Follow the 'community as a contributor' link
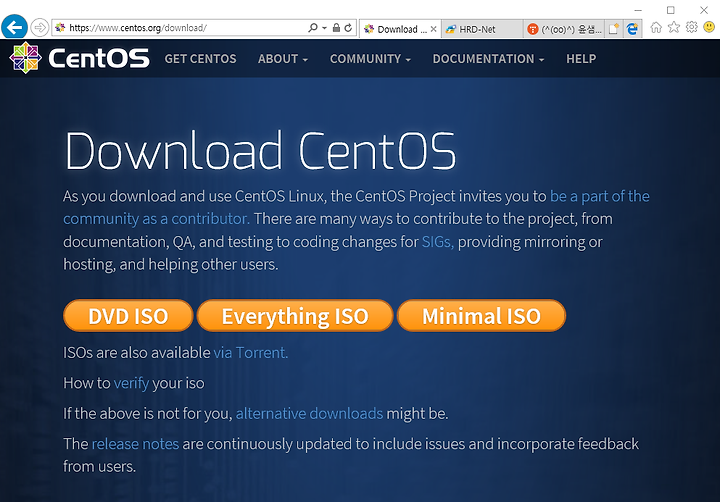This screenshot has height=502, width=720. pyautogui.click(x=157, y=219)
